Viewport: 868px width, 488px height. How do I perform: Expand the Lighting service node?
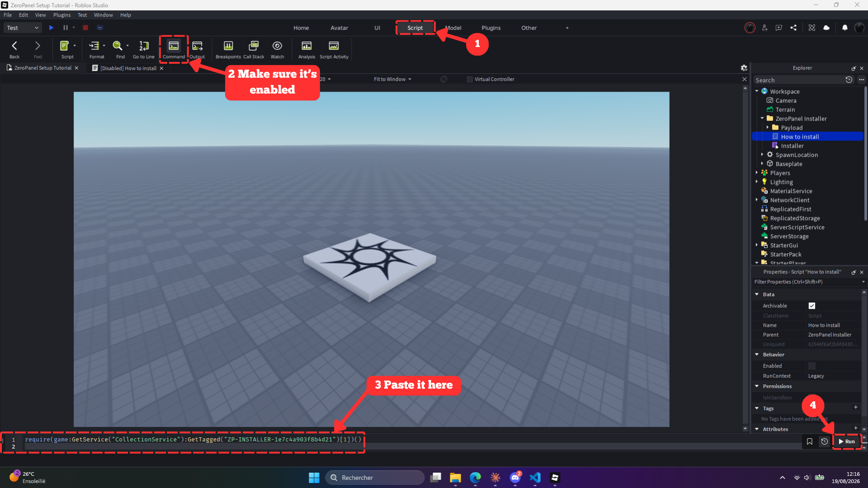point(757,182)
